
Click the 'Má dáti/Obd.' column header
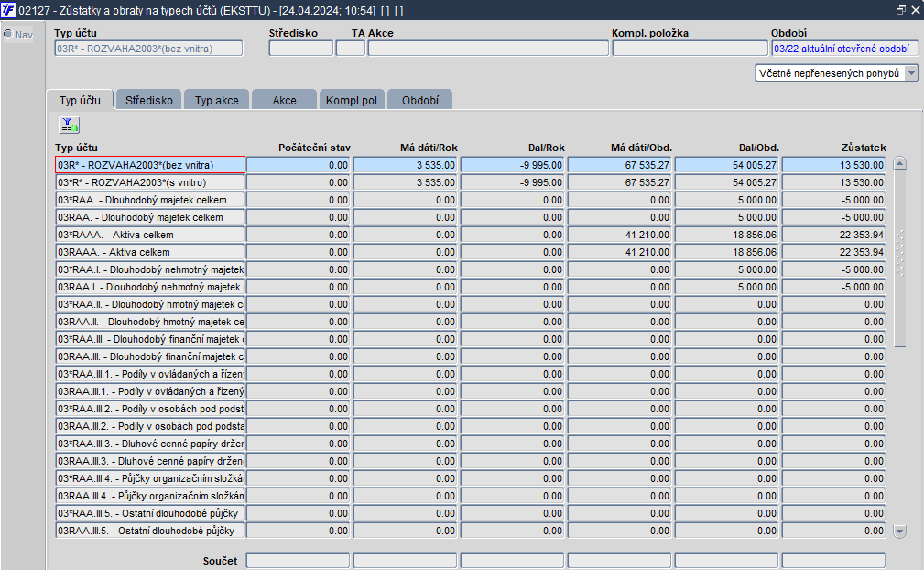coord(641,148)
